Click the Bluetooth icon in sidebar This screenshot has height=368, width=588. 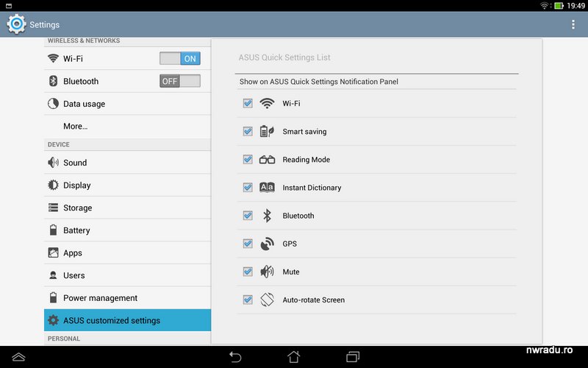pos(53,81)
